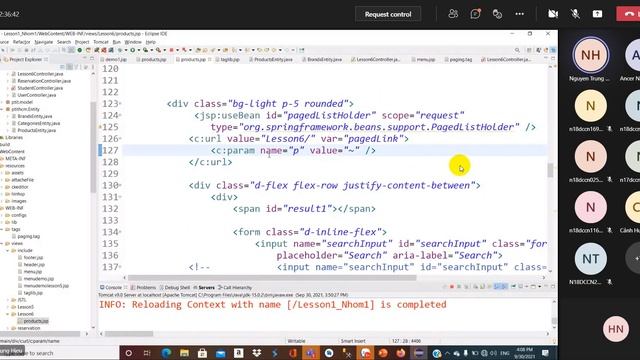Open the Project menu

pos(82,42)
